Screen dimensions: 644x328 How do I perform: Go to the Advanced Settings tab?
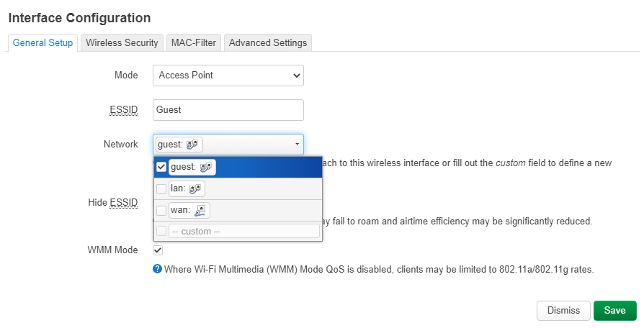268,42
